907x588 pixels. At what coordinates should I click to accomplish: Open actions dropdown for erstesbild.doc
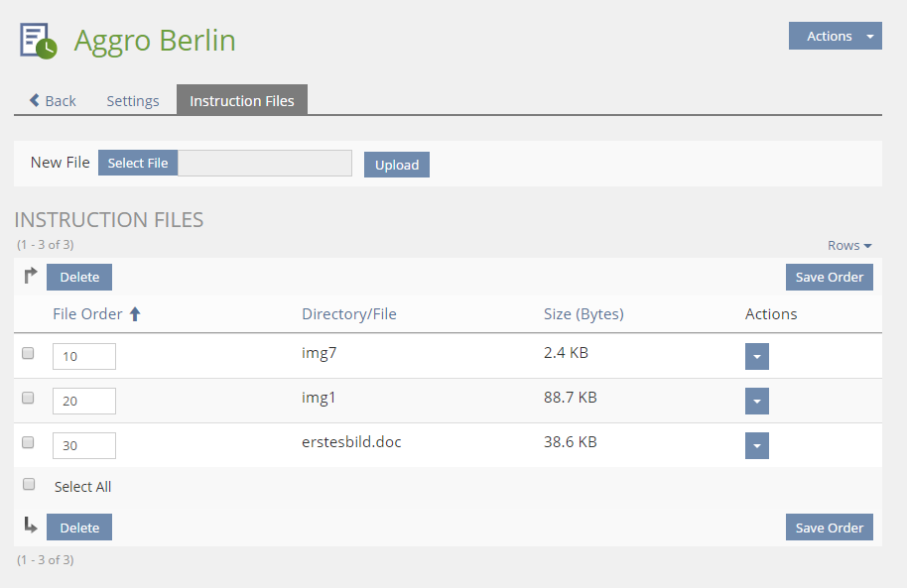[x=756, y=446]
